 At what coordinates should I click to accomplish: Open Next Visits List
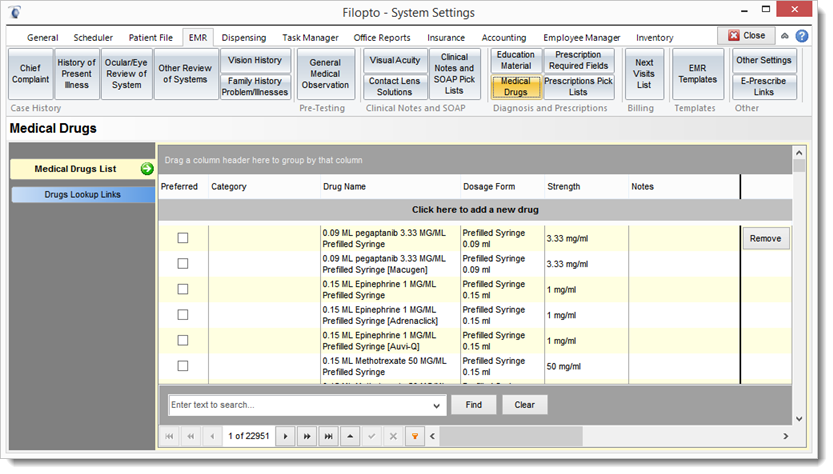[x=644, y=74]
